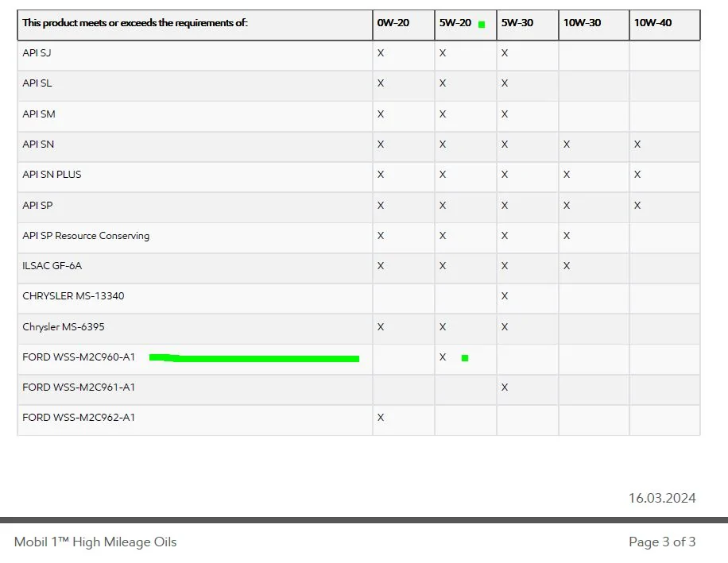The height and width of the screenshot is (563, 728).
Task: Click the X under 5W-30 for API SP
Action: [x=504, y=205]
